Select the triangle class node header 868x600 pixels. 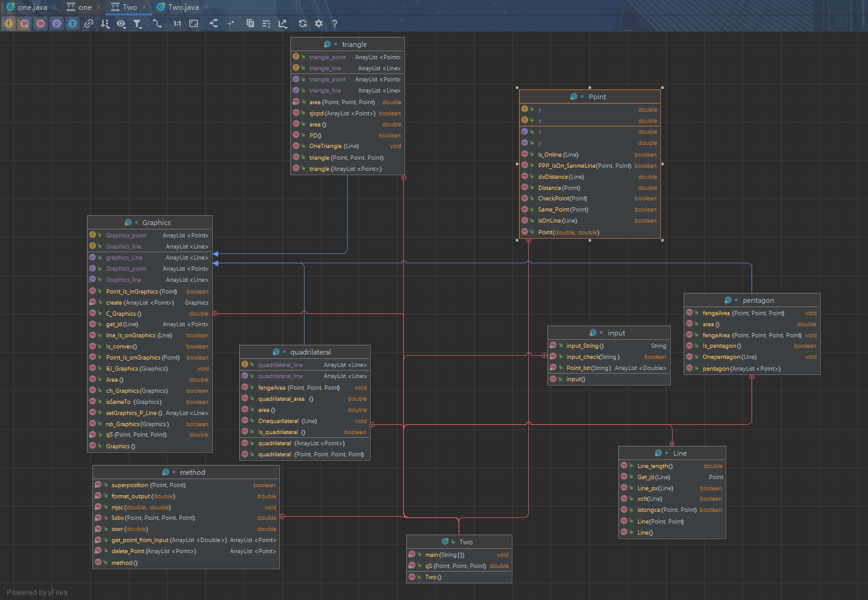348,44
